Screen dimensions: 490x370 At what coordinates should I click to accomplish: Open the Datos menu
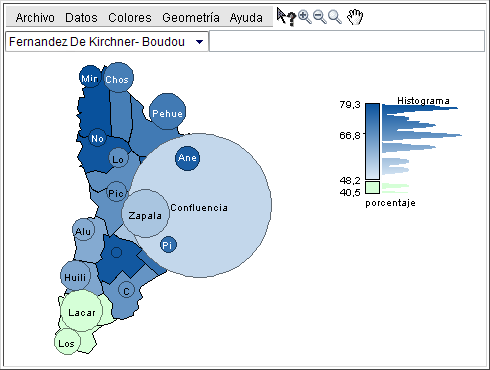click(x=81, y=18)
